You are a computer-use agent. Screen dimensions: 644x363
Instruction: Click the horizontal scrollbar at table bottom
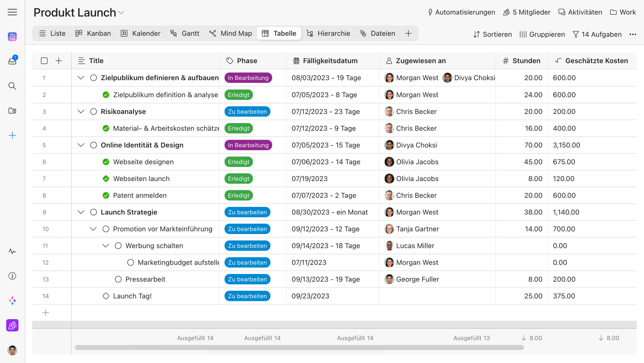click(299, 347)
